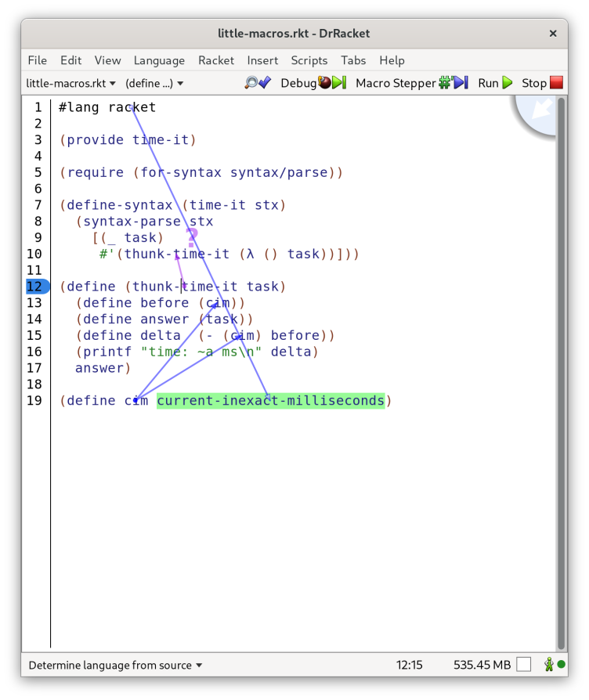Click the highlighted current-inexact-milliseconds identifier

270,401
